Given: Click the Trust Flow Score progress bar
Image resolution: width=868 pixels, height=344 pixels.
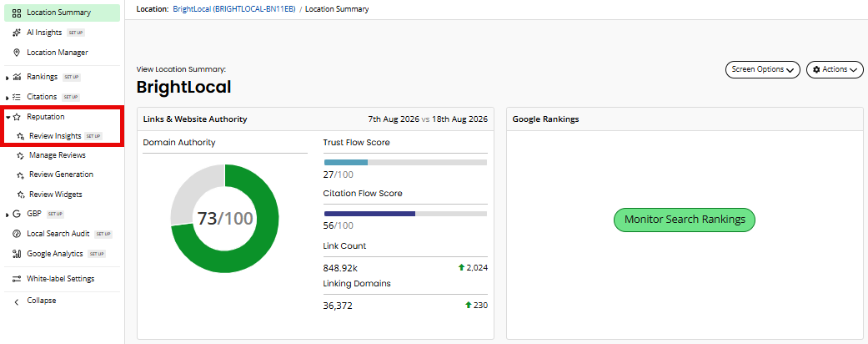Looking at the screenshot, I should coord(405,162).
